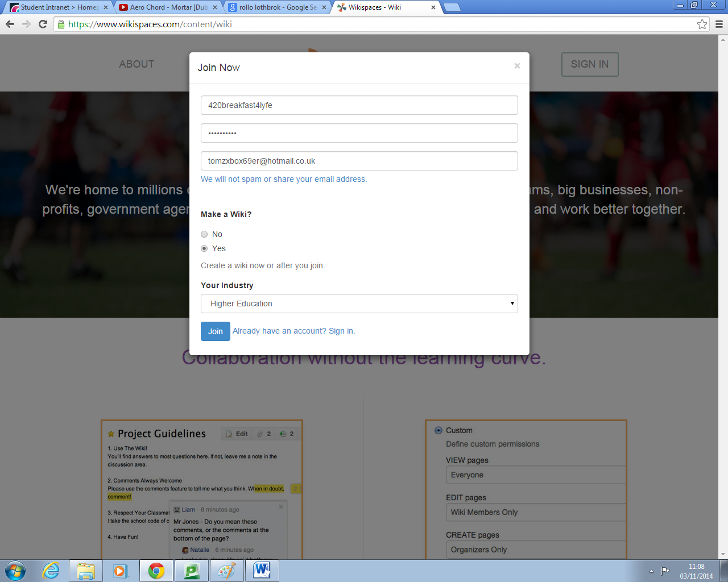
Task: Open the Windows Start menu
Action: tap(15, 571)
